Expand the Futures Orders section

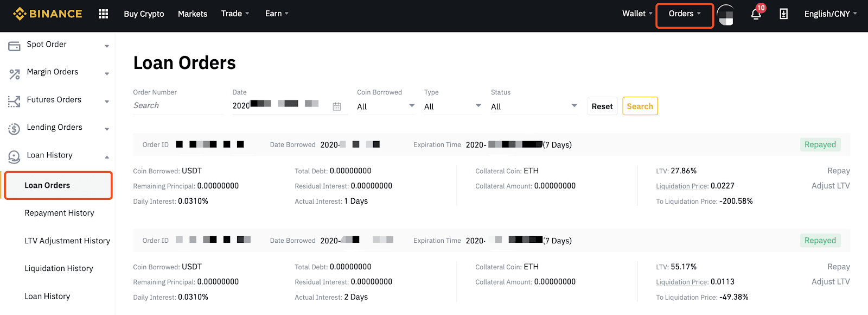click(x=107, y=102)
